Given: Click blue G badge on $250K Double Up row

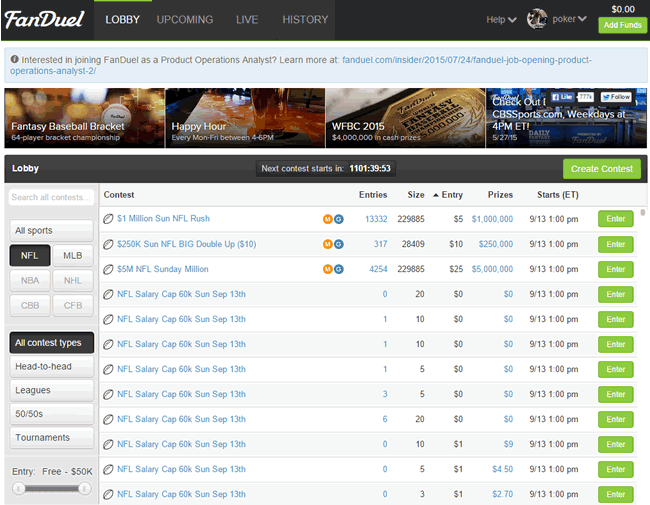Looking at the screenshot, I should pyautogui.click(x=339, y=244).
